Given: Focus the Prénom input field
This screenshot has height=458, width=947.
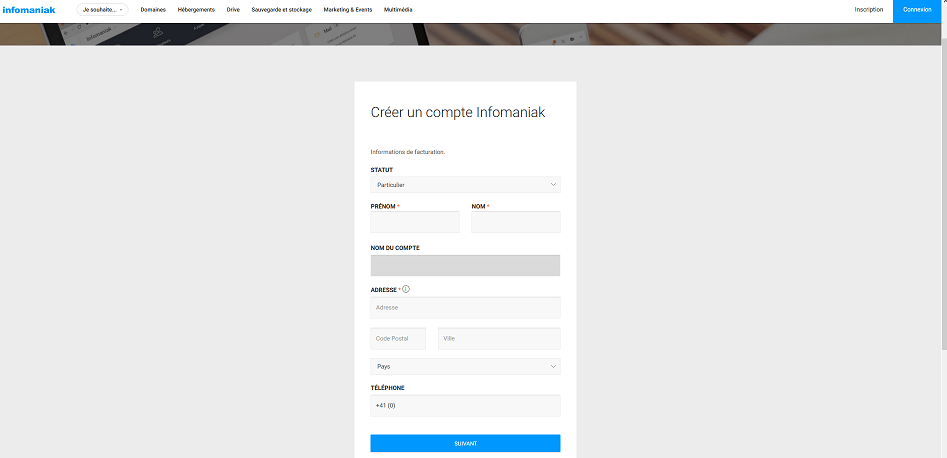Looking at the screenshot, I should click(x=415, y=222).
